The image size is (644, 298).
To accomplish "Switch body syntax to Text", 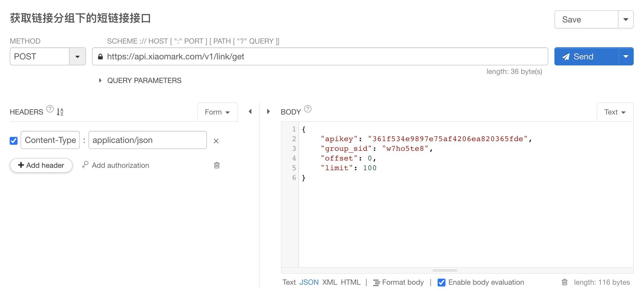I will pyautogui.click(x=289, y=282).
